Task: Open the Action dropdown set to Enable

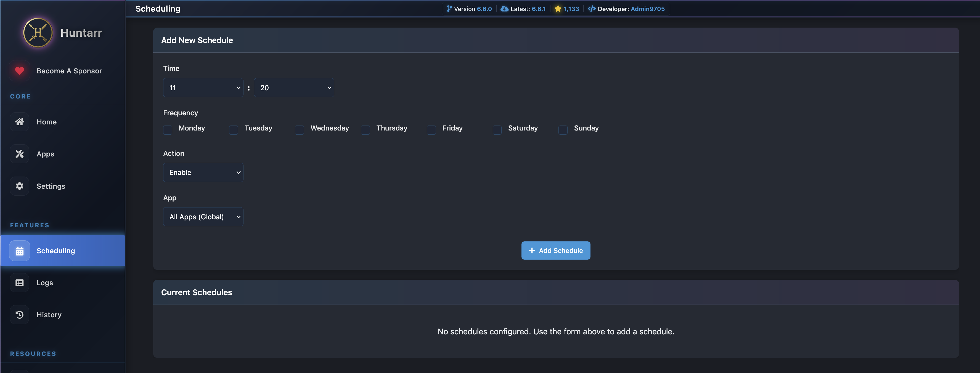Action: point(203,173)
